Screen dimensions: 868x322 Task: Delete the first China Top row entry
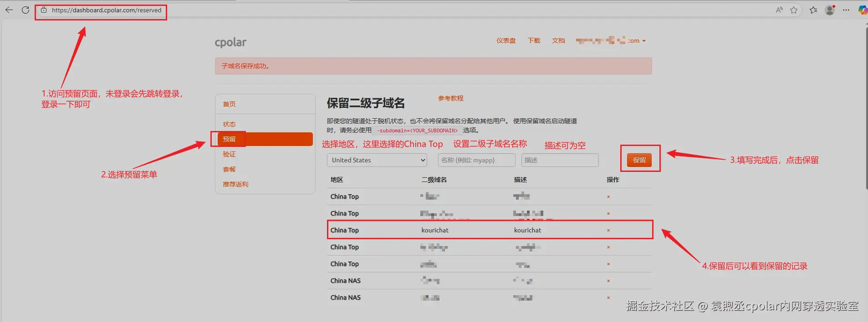point(608,197)
